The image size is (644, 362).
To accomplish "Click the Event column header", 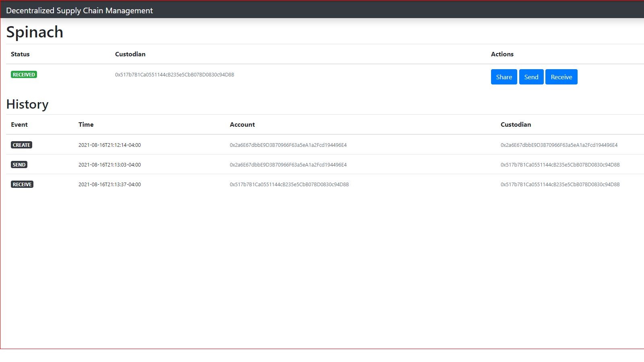I will pos(19,124).
